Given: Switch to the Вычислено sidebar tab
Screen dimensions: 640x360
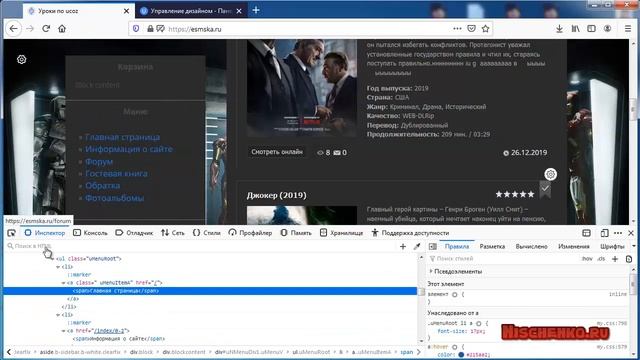Looking at the screenshot, I should [x=531, y=247].
